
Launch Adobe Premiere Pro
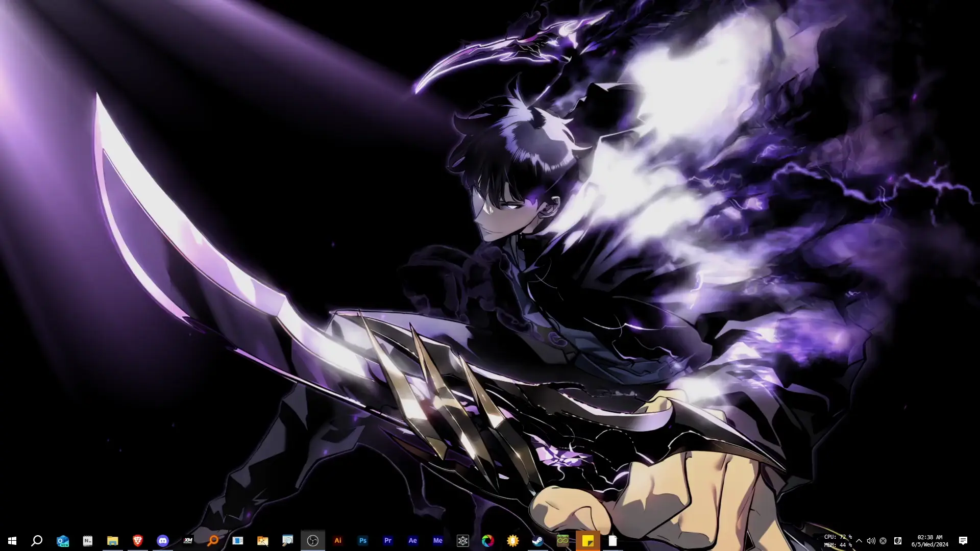[387, 540]
